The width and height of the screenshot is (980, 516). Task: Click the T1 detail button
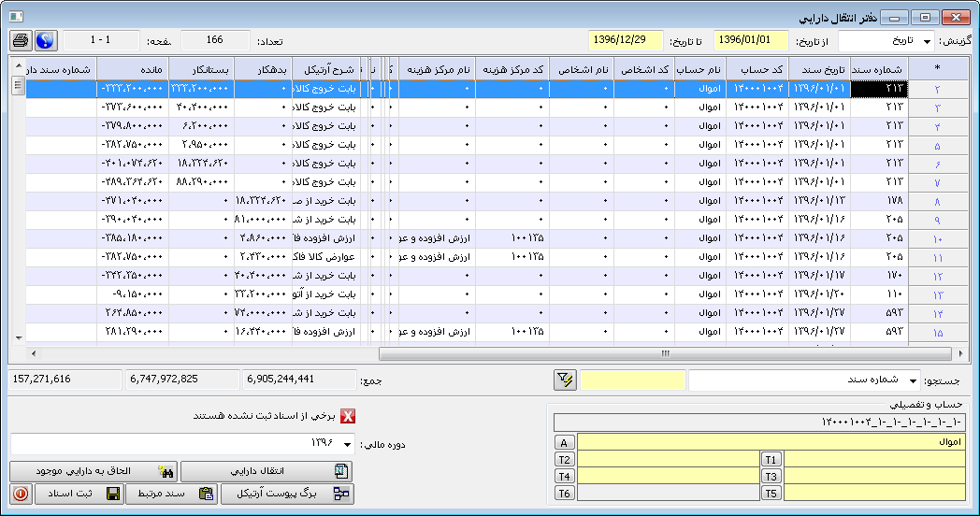click(771, 459)
